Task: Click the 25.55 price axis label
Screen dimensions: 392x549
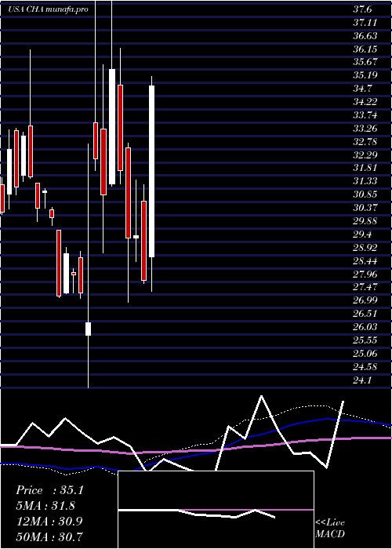Action: 365,340
